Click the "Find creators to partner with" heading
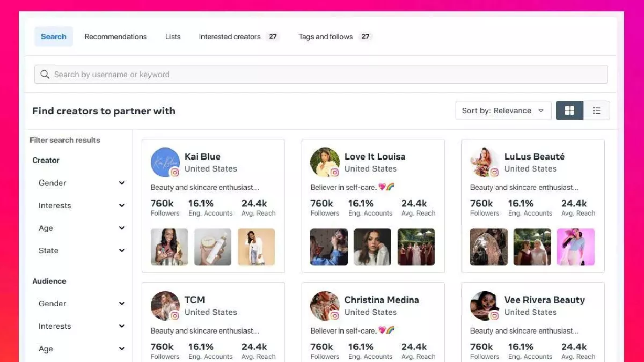Screen dimensions: 644x362 [104, 111]
